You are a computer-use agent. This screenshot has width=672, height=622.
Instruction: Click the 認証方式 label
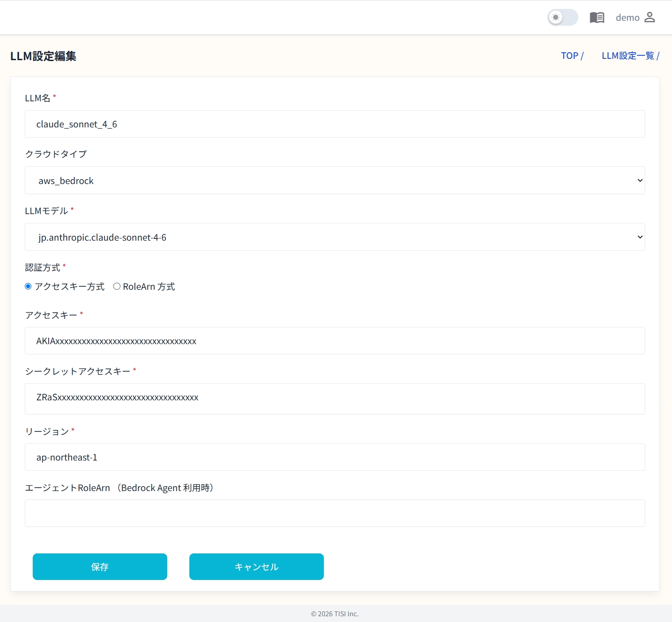click(x=42, y=268)
